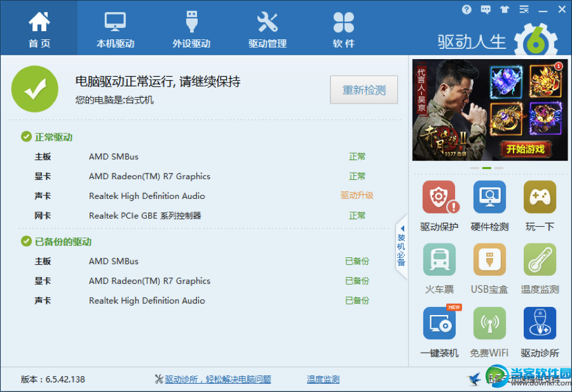Select first banner page indicator
572x392 pixels.
click(474, 168)
